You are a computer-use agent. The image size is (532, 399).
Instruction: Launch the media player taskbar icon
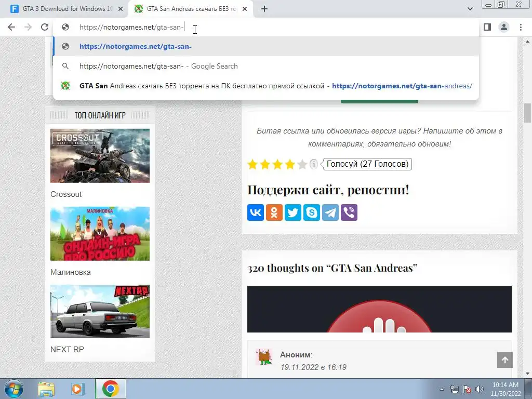coord(77,389)
